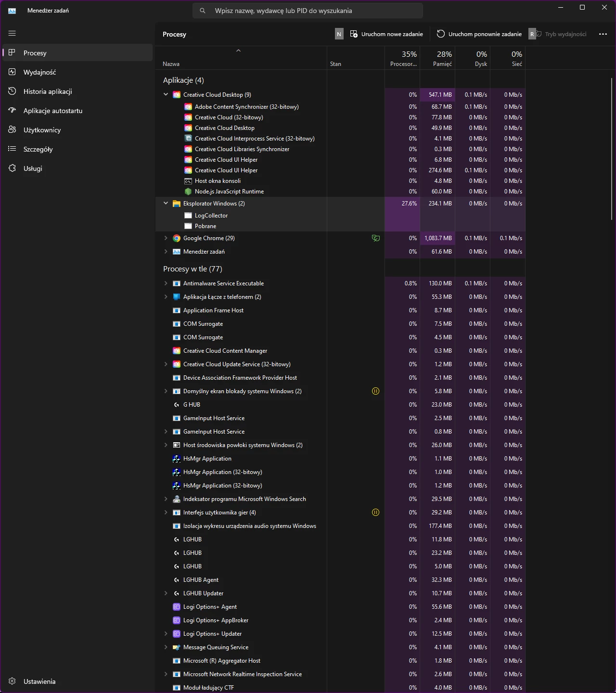Select the Device Association Framework Provider Host row
This screenshot has height=693, width=616.
(x=340, y=378)
